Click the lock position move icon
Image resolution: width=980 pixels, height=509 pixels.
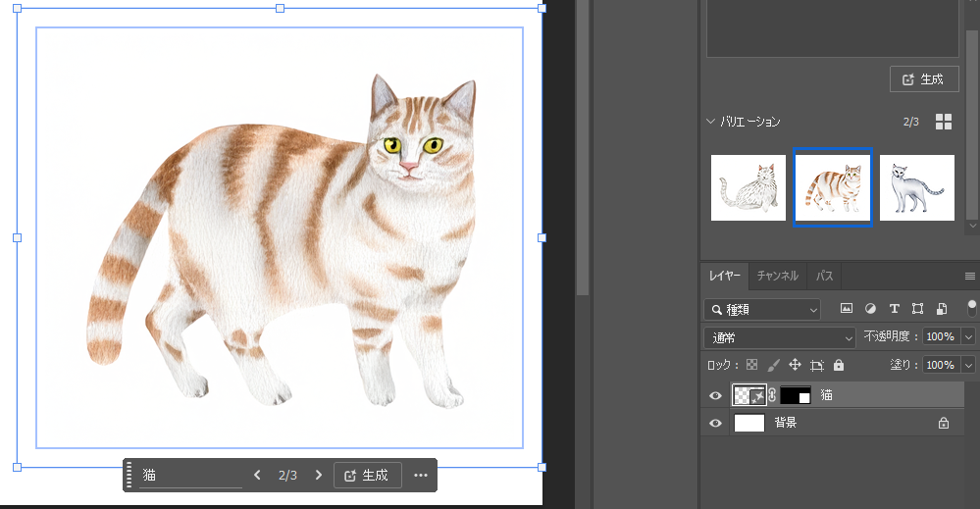pyautogui.click(x=795, y=365)
